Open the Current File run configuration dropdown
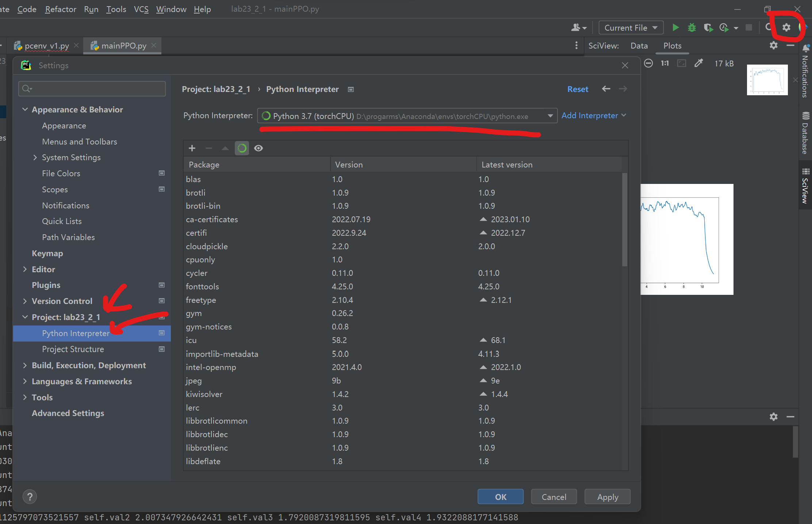The width and height of the screenshot is (812, 524). (631, 28)
